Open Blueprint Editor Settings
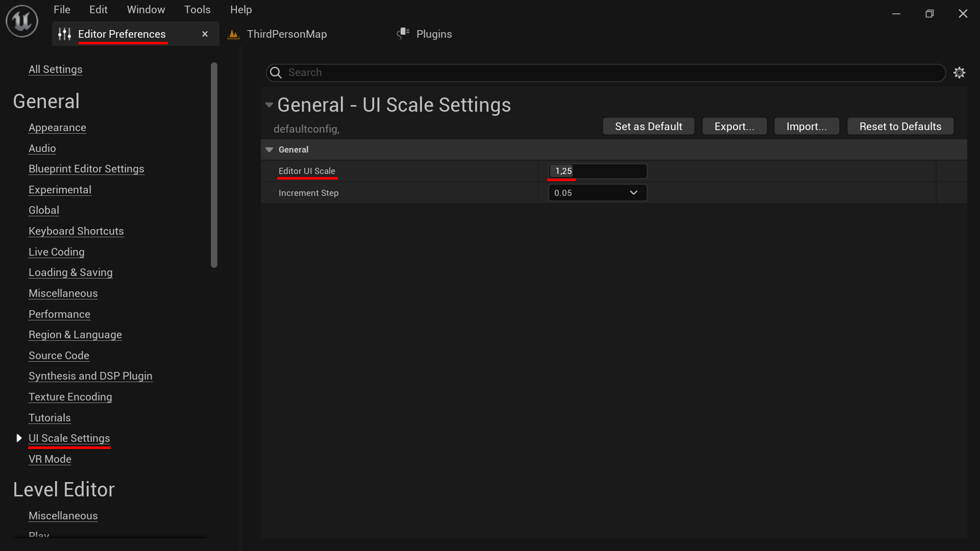980x551 pixels. pos(86,168)
